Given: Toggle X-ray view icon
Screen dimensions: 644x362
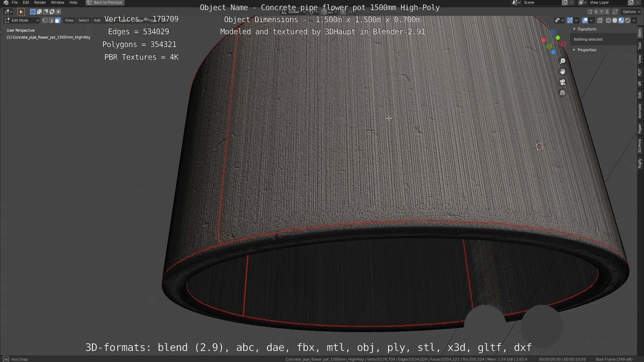Looking at the screenshot, I should [600, 20].
